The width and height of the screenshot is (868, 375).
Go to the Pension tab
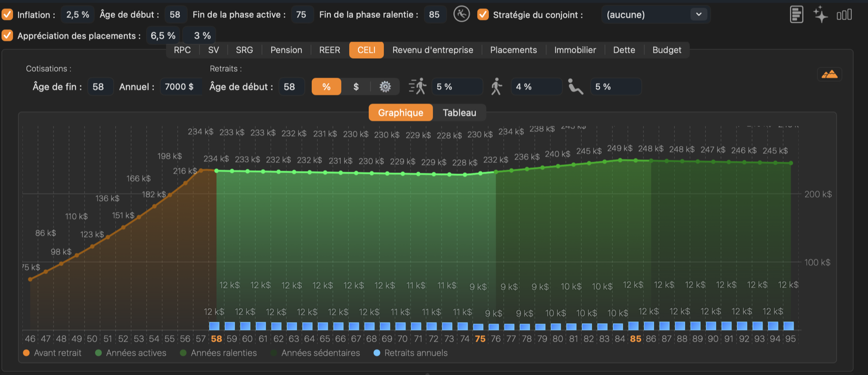tap(287, 50)
